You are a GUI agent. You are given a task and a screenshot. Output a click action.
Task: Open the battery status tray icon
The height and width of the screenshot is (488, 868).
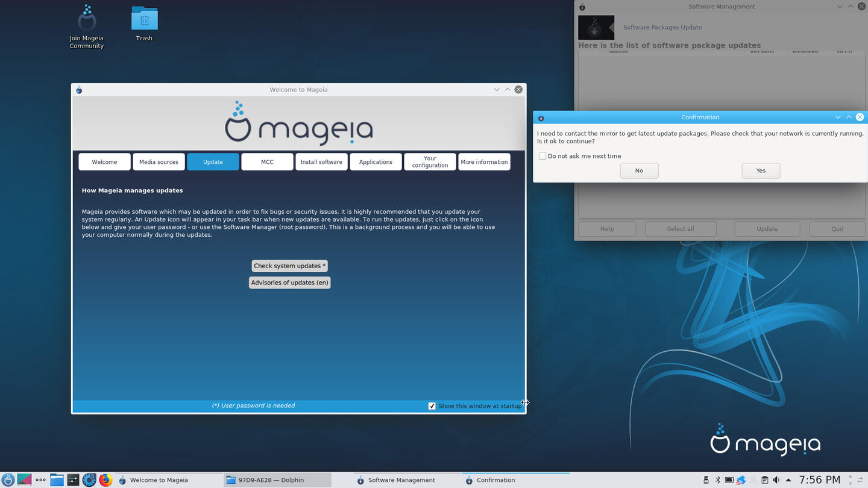tap(729, 480)
